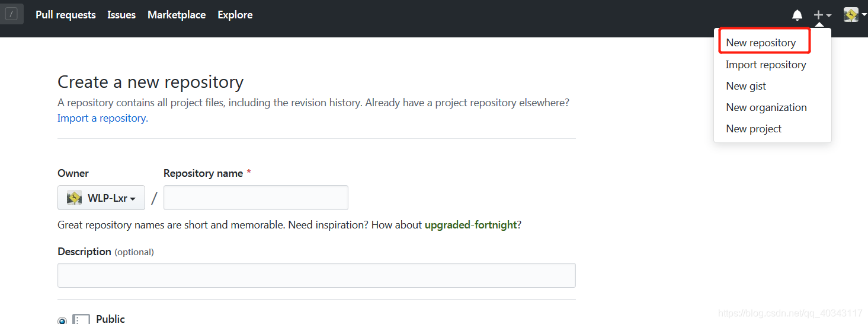Use suggested name upgraded-fortnight
Screen dimensions: 868x324
[471, 225]
